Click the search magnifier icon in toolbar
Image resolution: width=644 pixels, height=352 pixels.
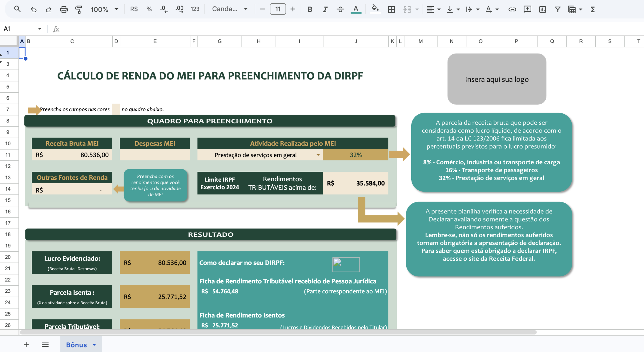tap(17, 9)
